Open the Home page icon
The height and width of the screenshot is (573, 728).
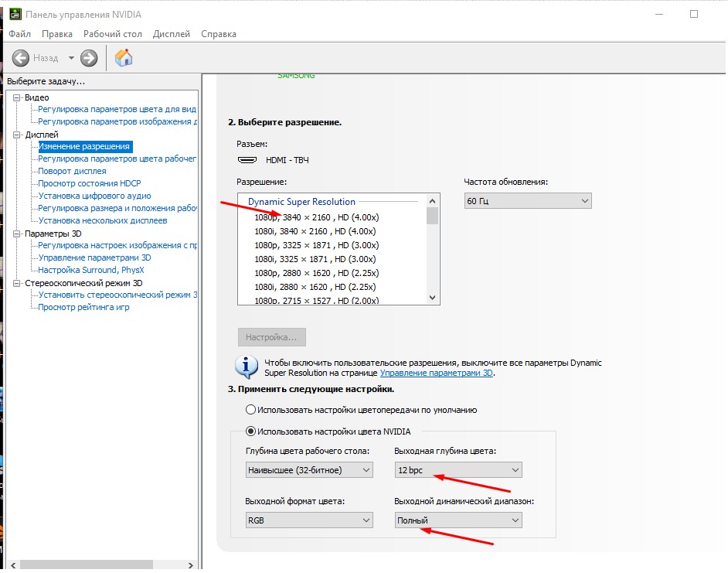click(x=124, y=58)
